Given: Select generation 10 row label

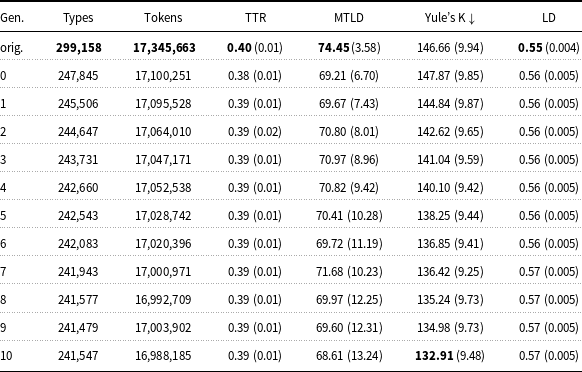Looking at the screenshot, I should (x=6, y=356).
